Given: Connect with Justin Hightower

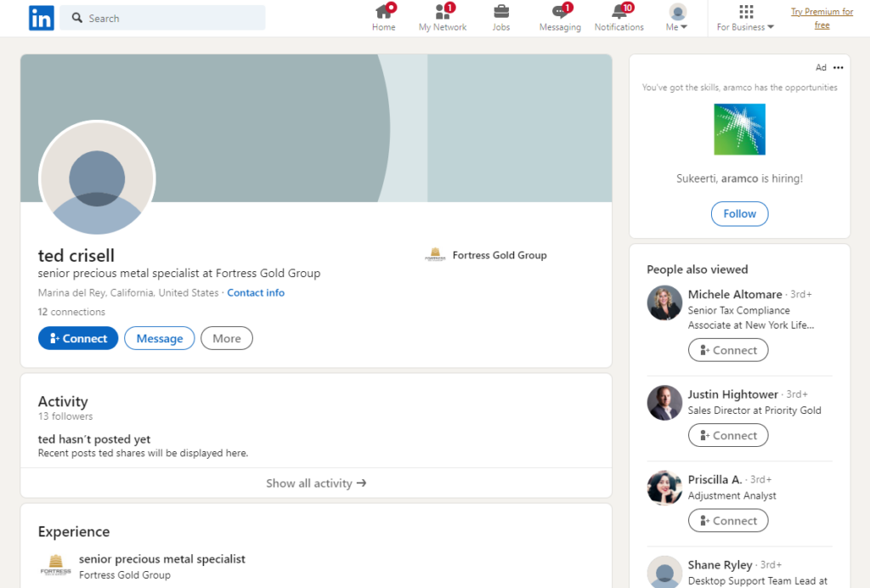Looking at the screenshot, I should [x=728, y=435].
